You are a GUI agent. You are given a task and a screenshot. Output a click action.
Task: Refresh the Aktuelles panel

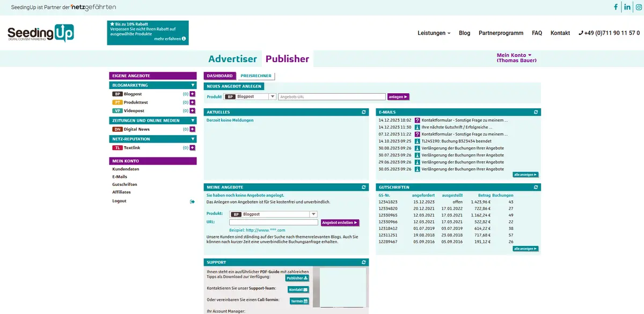pos(364,112)
